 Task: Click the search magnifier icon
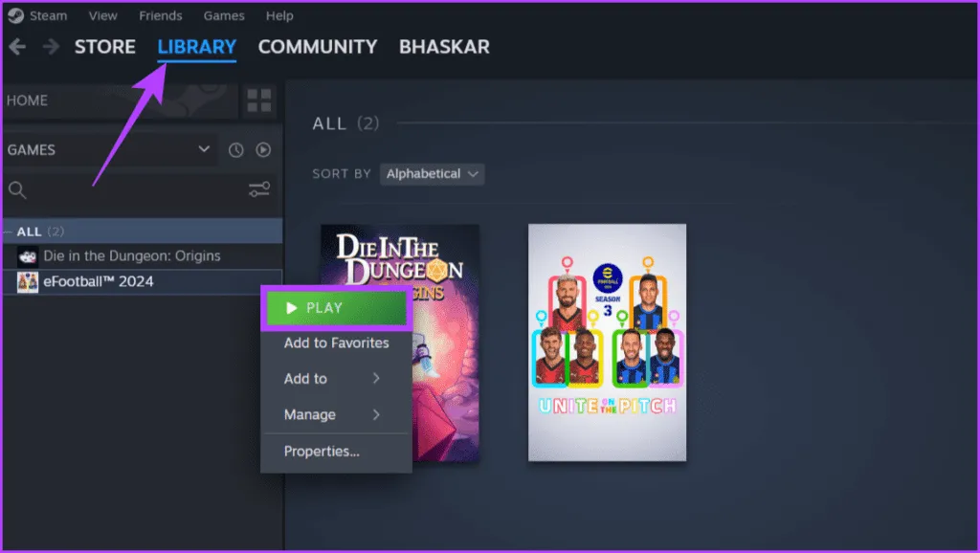tap(17, 189)
